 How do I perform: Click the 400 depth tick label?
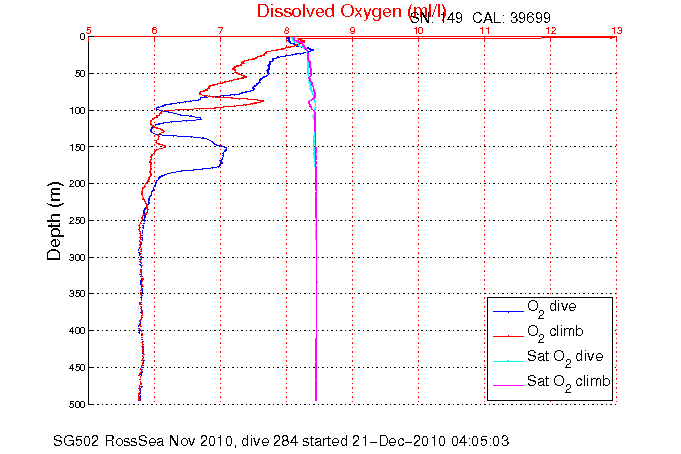tap(75, 330)
